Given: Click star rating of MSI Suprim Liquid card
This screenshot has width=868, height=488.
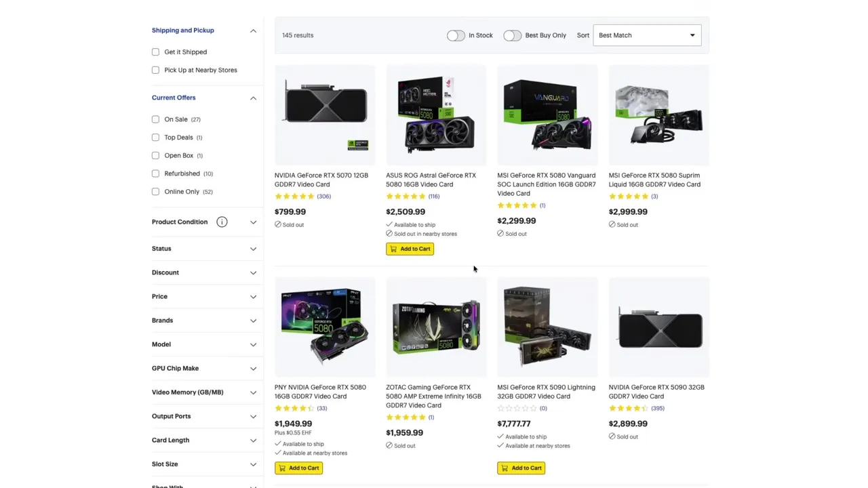Looking at the screenshot, I should pos(629,197).
